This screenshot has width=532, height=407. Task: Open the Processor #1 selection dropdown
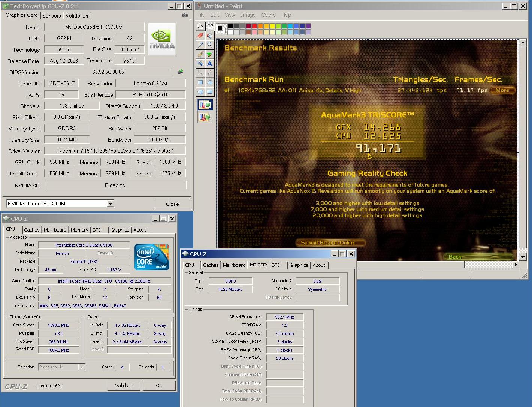(x=81, y=367)
